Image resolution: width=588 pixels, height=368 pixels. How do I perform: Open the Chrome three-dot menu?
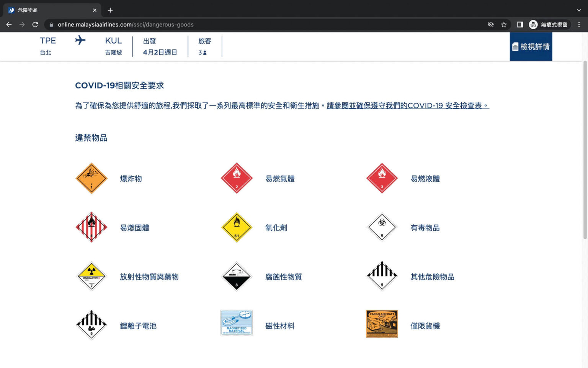tap(579, 25)
